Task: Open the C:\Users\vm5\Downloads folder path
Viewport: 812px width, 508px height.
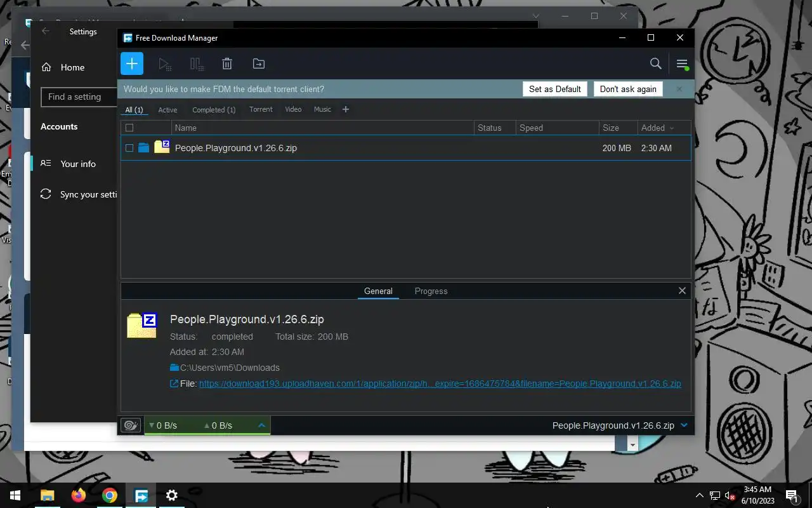Action: [230, 368]
